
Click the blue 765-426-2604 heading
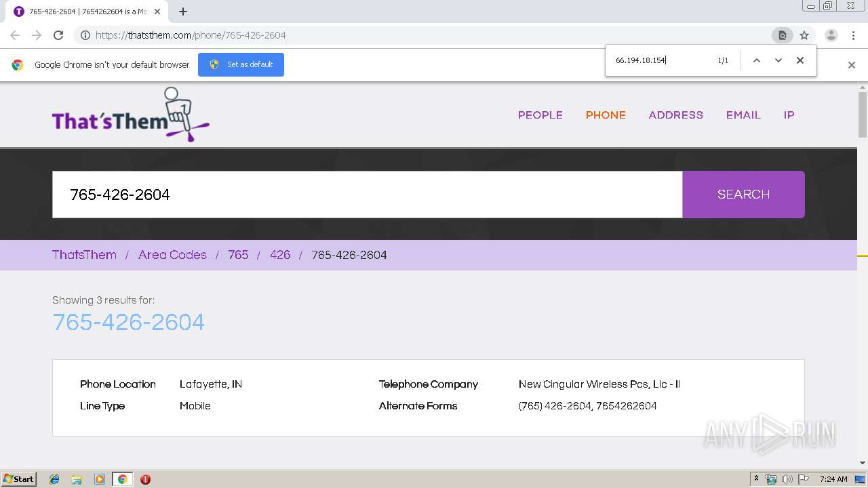[x=128, y=322]
